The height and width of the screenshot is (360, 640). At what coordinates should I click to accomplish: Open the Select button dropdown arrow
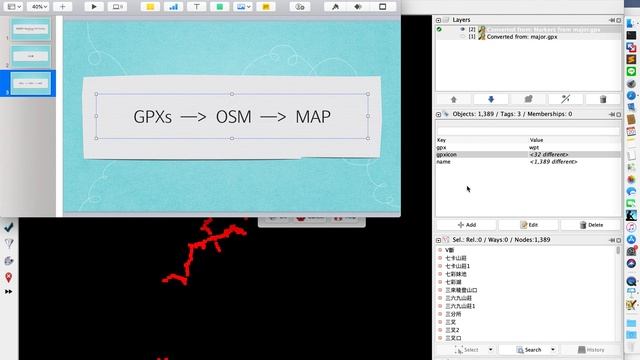pyautogui.click(x=491, y=350)
